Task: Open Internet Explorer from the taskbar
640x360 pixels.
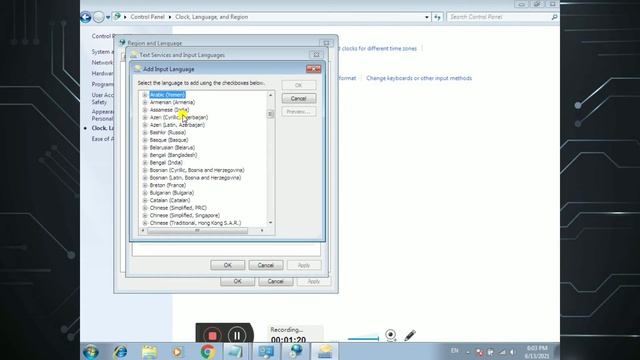Action: [x=120, y=351]
